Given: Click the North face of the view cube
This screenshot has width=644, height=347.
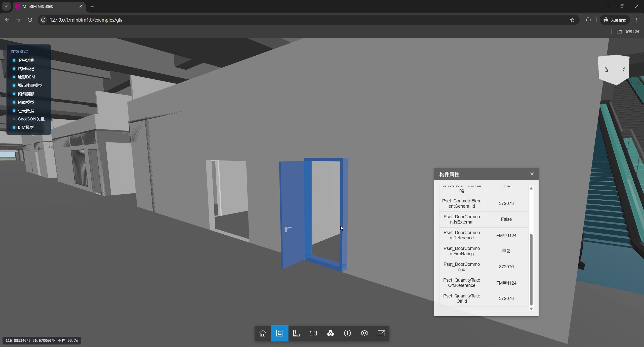Looking at the screenshot, I should (x=624, y=69).
